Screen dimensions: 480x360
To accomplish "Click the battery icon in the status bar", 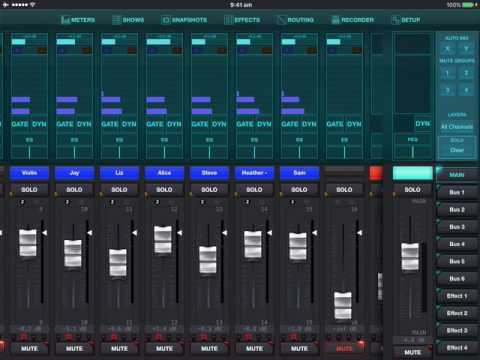I will pyautogui.click(x=469, y=5).
